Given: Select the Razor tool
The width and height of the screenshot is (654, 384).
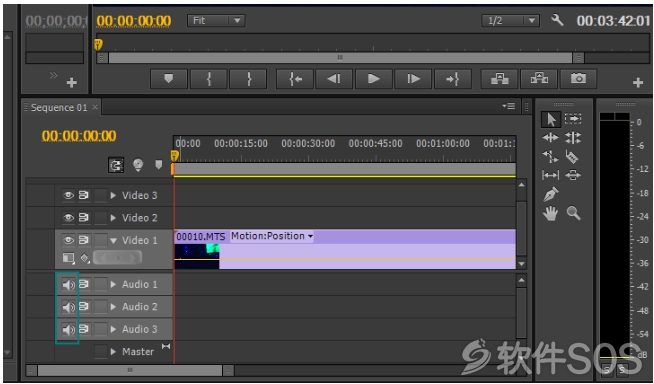Looking at the screenshot, I should click(x=572, y=156).
